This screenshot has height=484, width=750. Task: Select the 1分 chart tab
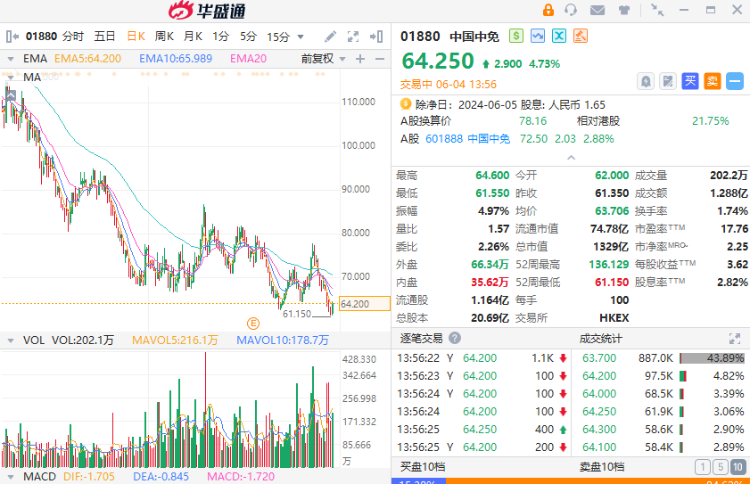coord(221,36)
